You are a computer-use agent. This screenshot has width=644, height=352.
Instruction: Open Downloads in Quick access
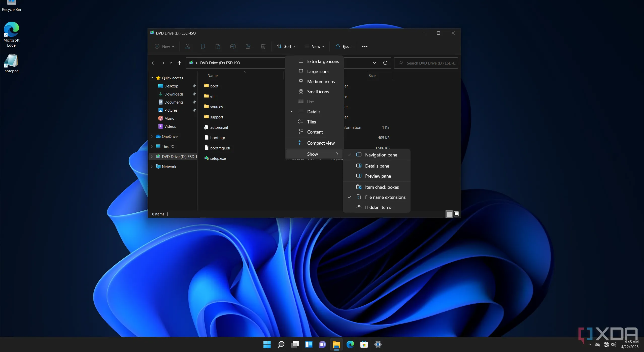pos(174,94)
